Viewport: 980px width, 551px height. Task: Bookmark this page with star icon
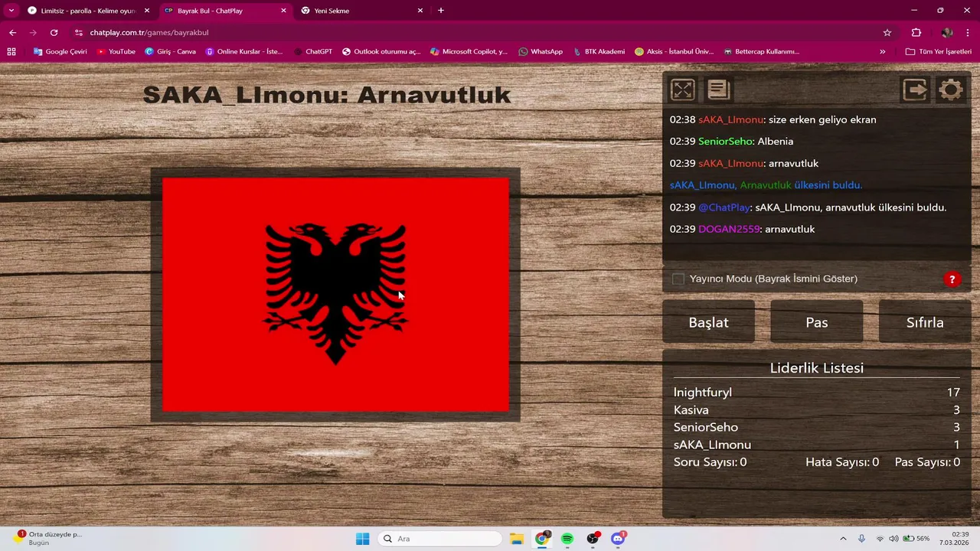point(887,33)
